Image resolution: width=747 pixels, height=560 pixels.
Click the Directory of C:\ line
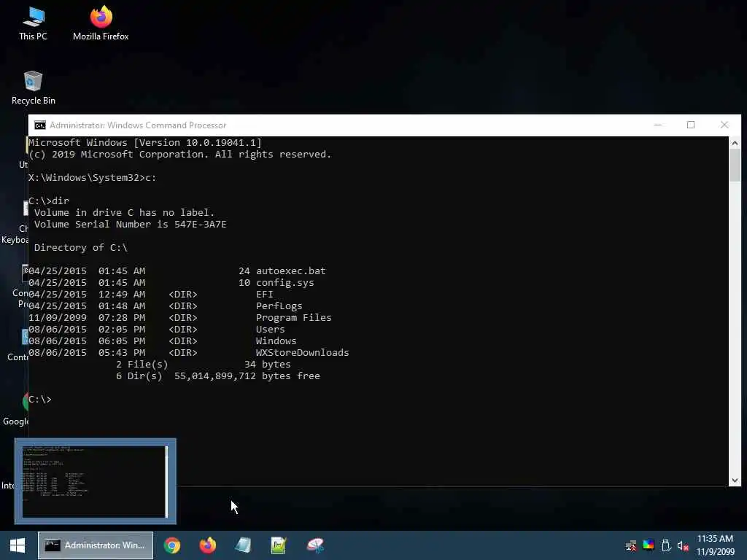click(x=80, y=248)
